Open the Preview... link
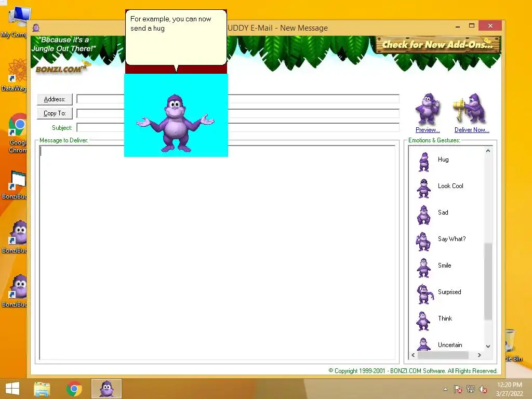The image size is (532, 399). pyautogui.click(x=428, y=130)
